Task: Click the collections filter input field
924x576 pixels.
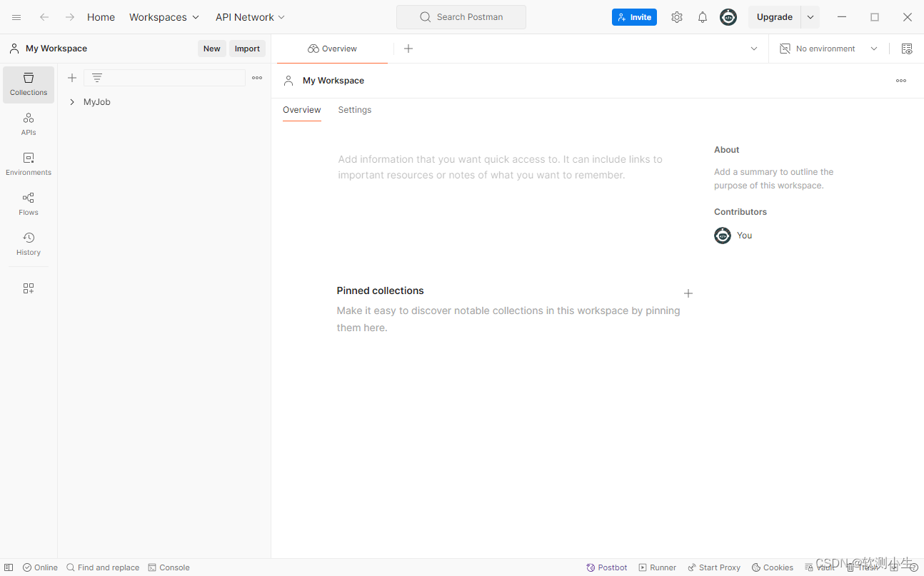Action: point(165,78)
